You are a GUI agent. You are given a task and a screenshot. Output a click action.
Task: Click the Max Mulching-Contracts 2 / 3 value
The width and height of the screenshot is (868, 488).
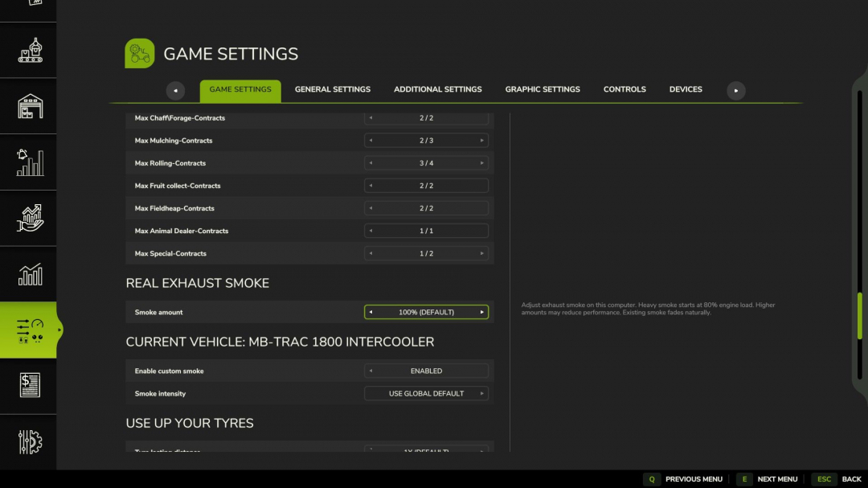pyautogui.click(x=426, y=141)
